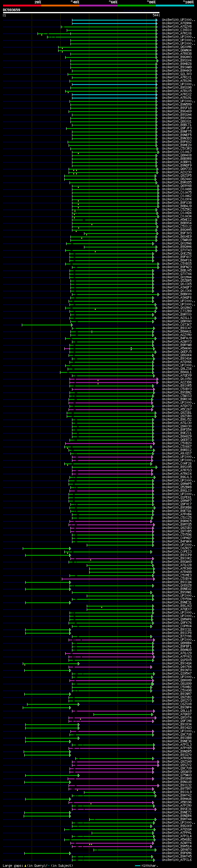Choose the UniRef100_A7R191 hit

click(177, 98)
